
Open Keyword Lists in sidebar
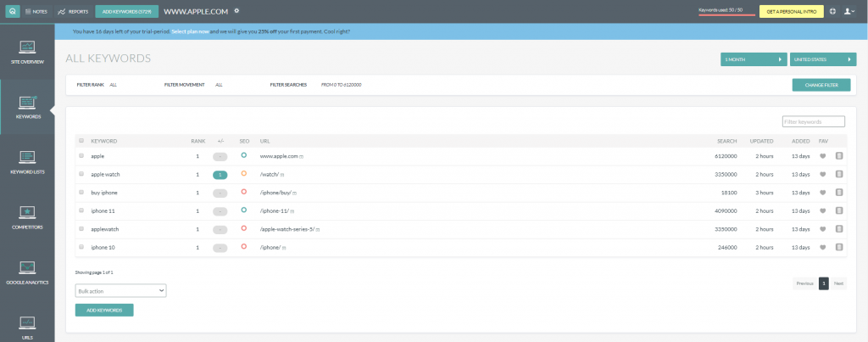coord(27,162)
